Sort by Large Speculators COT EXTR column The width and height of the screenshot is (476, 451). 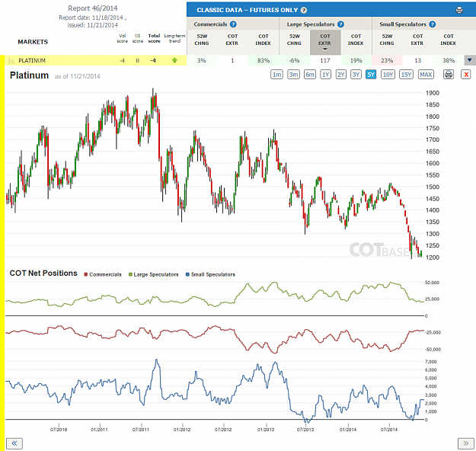pos(324,42)
